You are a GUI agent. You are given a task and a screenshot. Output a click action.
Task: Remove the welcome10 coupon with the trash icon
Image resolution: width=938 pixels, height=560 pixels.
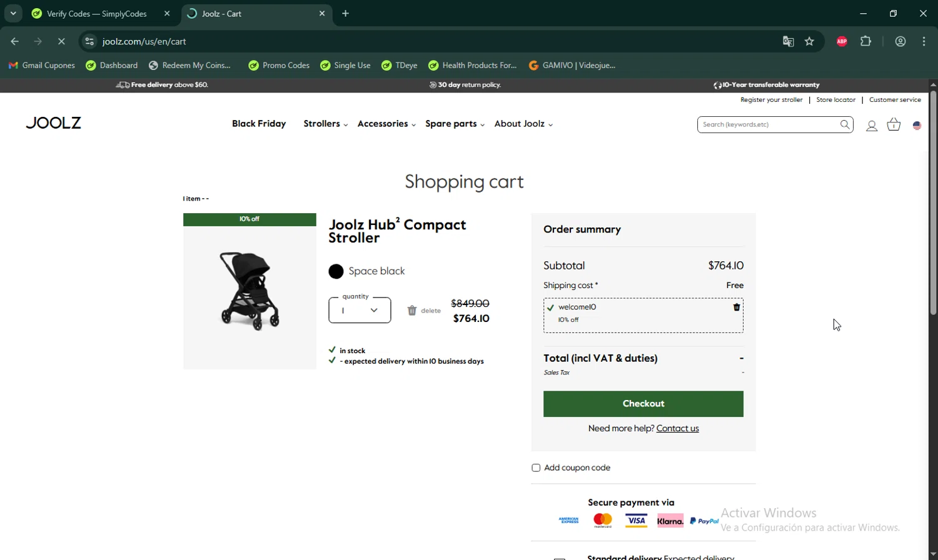[737, 307]
